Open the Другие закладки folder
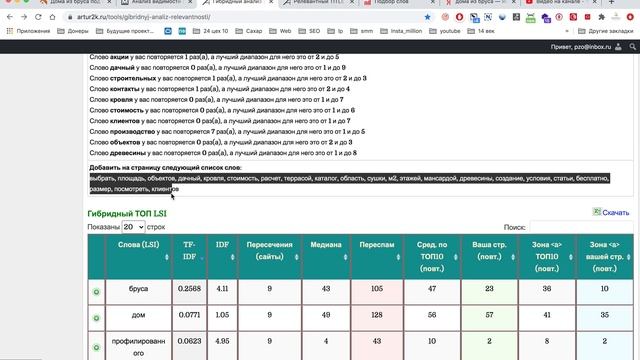The height and width of the screenshot is (360, 640). tap(606, 31)
